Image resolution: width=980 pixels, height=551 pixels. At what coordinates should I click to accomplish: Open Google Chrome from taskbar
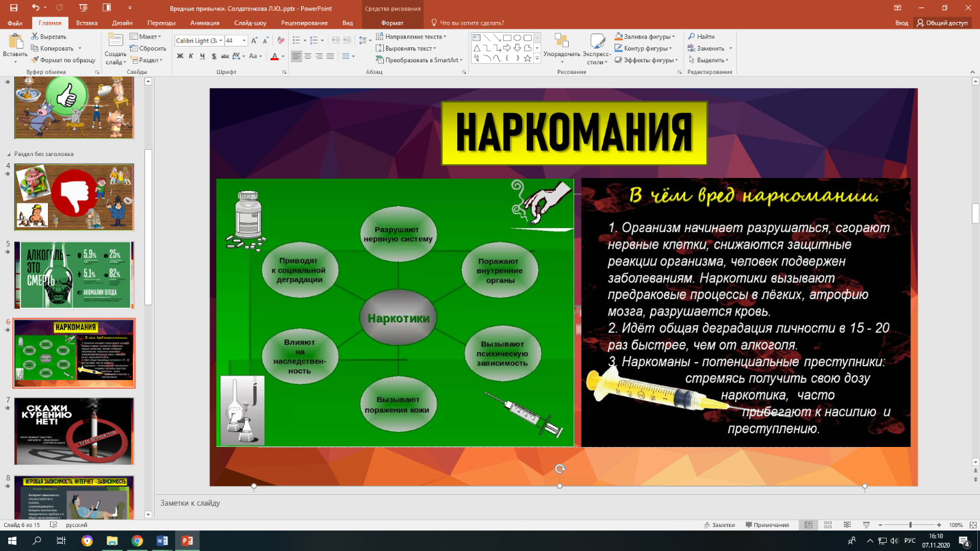(137, 541)
